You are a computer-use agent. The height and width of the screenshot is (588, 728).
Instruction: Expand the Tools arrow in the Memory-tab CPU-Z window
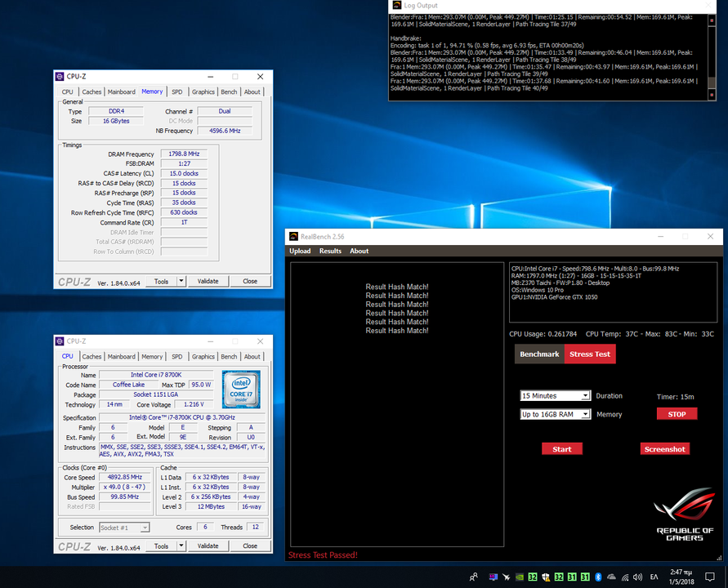181,281
